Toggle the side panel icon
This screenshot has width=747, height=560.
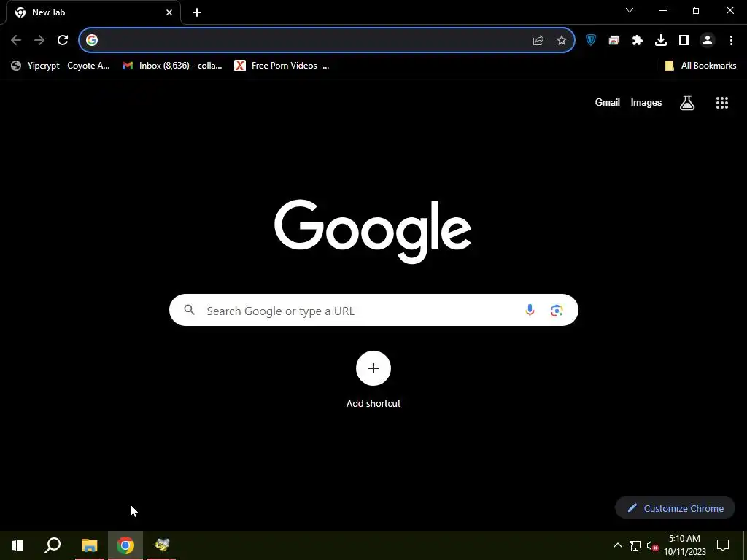(684, 41)
